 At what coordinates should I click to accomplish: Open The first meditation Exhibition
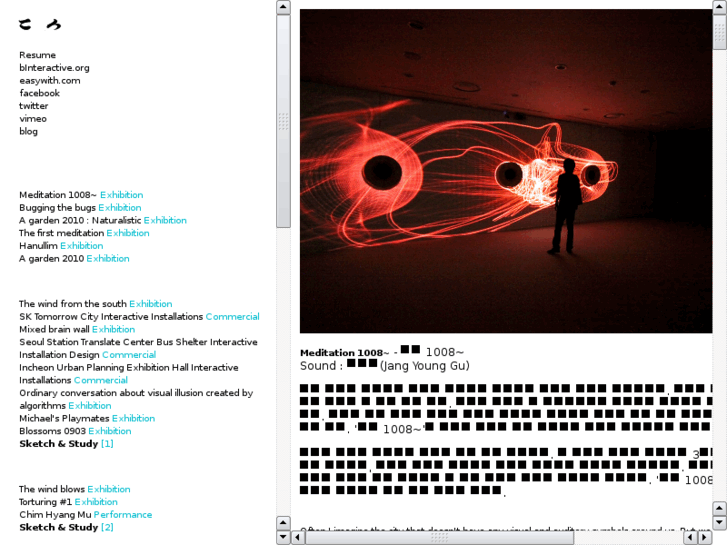click(84, 233)
